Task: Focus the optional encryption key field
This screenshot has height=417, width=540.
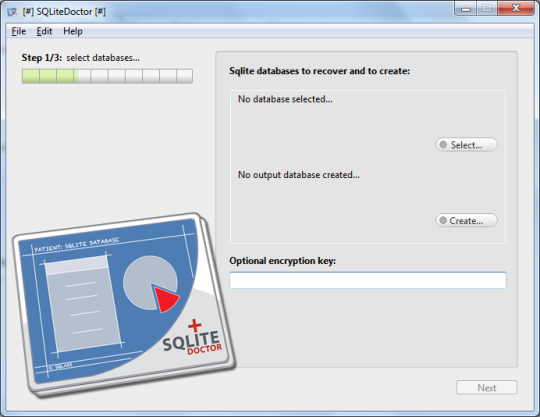Action: pyautogui.click(x=368, y=280)
